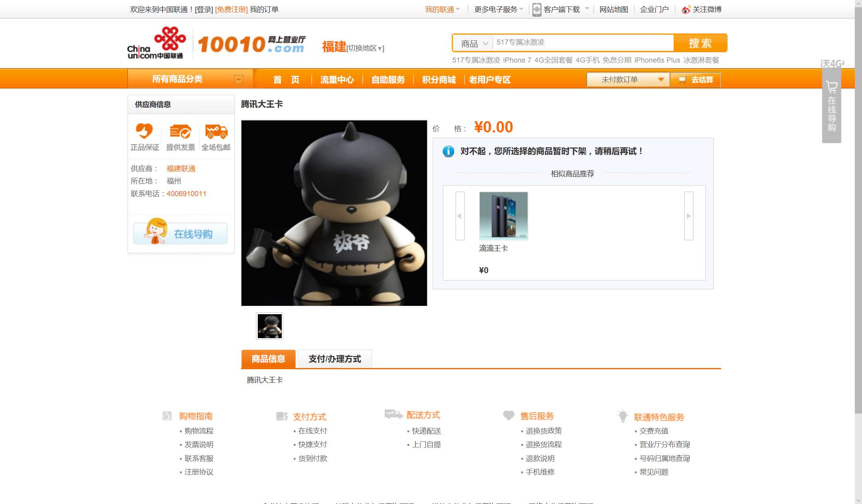Switch to the 支付/办理方式 tab
This screenshot has width=862, height=504.
pos(334,359)
